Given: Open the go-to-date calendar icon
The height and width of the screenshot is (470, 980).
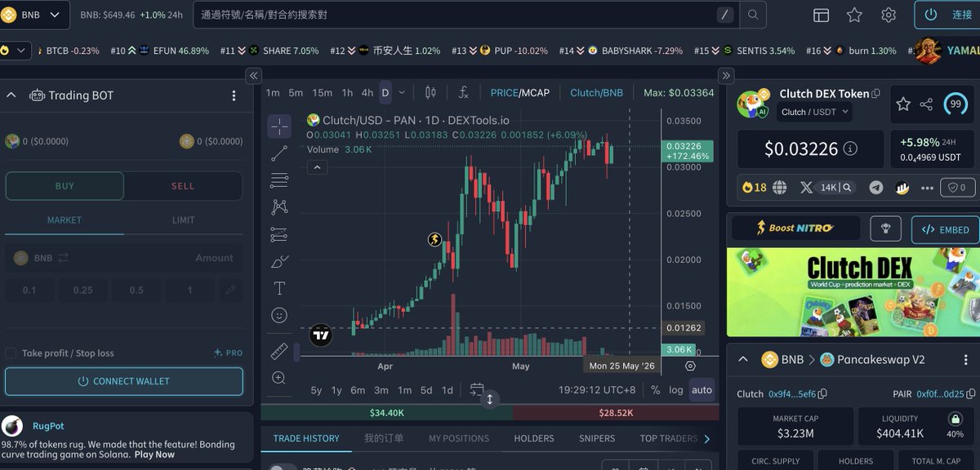Looking at the screenshot, I should [477, 390].
